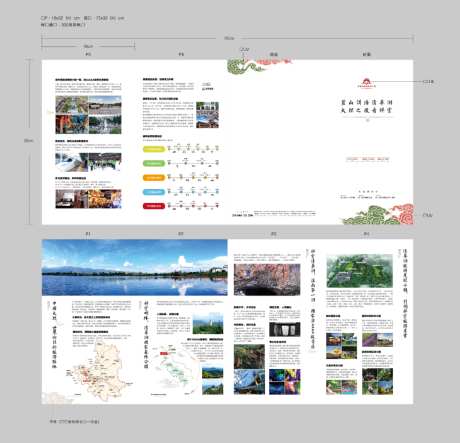The height and width of the screenshot is (443, 460).
Task: Click the red boxed text on the cover
Action: pos(367,159)
